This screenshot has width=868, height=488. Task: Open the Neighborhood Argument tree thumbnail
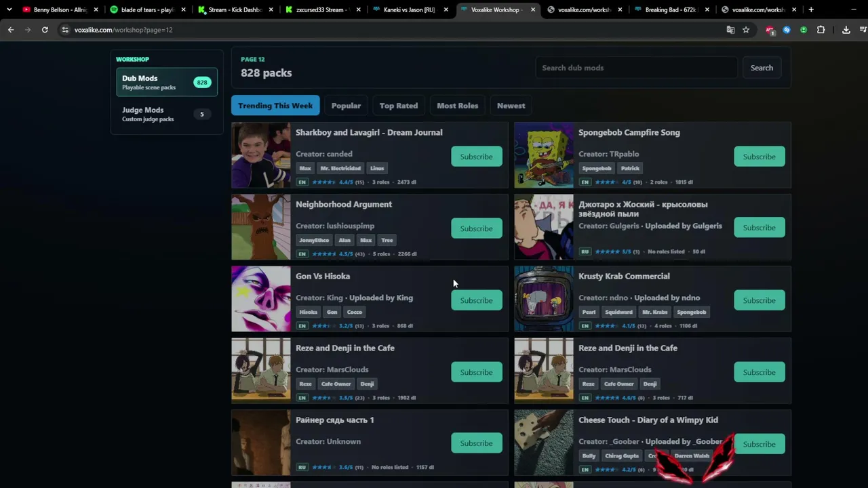coord(261,227)
